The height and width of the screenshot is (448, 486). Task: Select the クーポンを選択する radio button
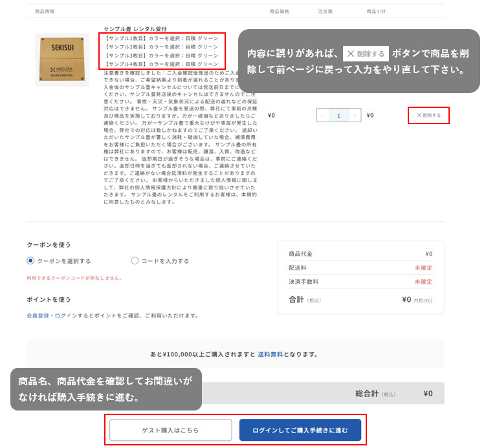pyautogui.click(x=30, y=261)
